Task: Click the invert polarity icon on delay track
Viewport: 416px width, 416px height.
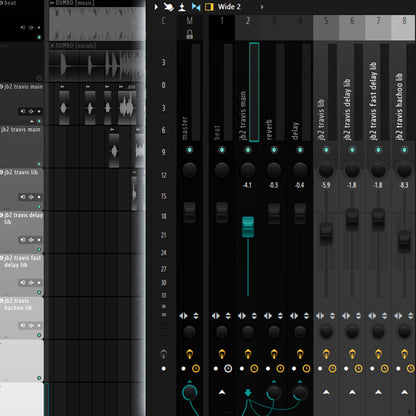Action: click(x=306, y=316)
